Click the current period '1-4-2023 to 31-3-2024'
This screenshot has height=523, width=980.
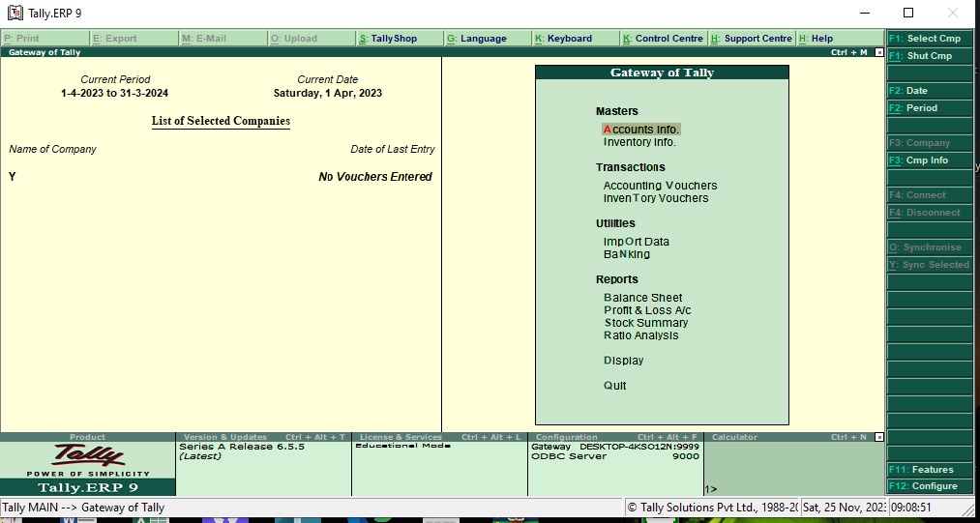(x=114, y=93)
